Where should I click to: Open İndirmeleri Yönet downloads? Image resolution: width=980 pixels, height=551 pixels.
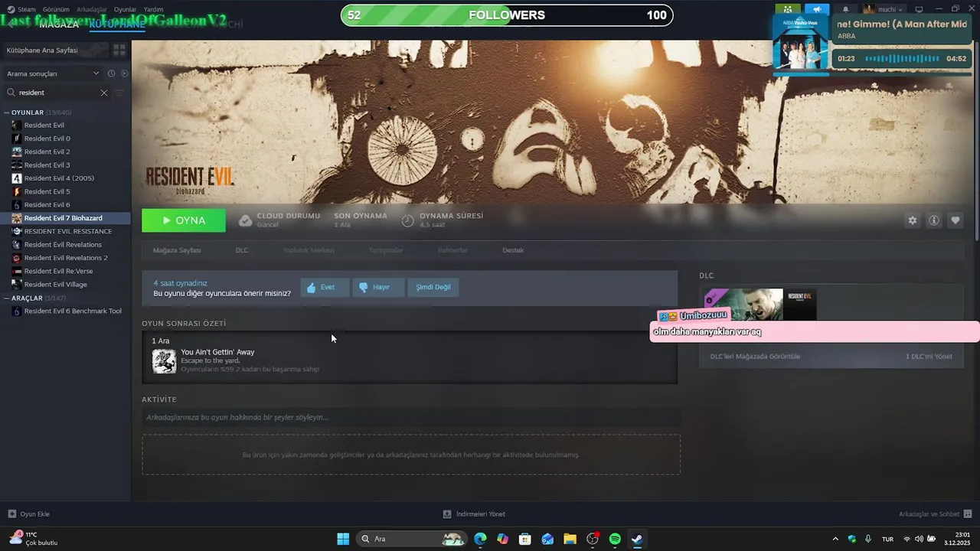(474, 514)
